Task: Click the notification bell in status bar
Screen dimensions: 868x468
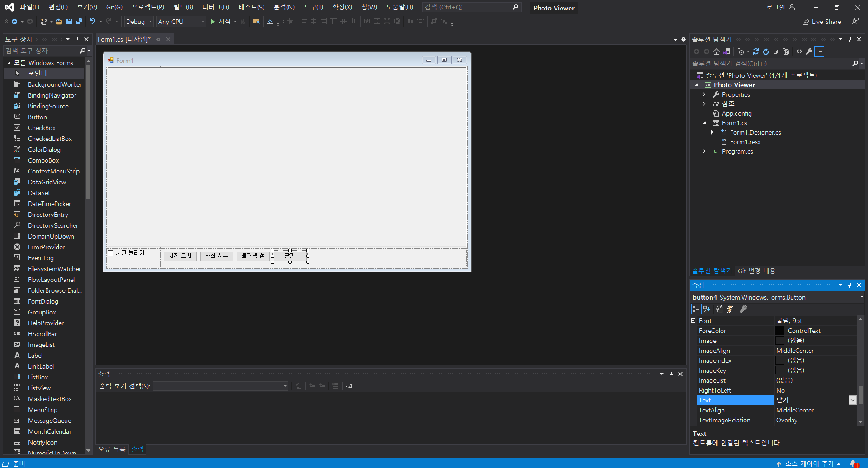Action: pyautogui.click(x=854, y=463)
